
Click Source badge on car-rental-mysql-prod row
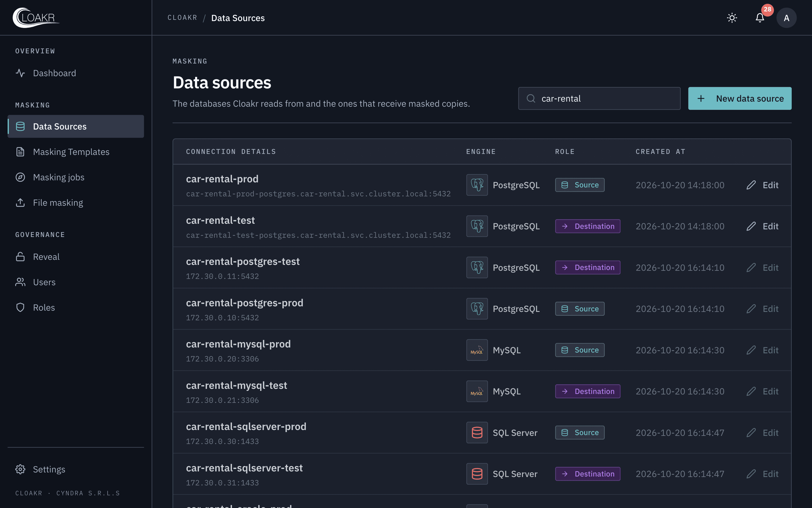click(580, 350)
